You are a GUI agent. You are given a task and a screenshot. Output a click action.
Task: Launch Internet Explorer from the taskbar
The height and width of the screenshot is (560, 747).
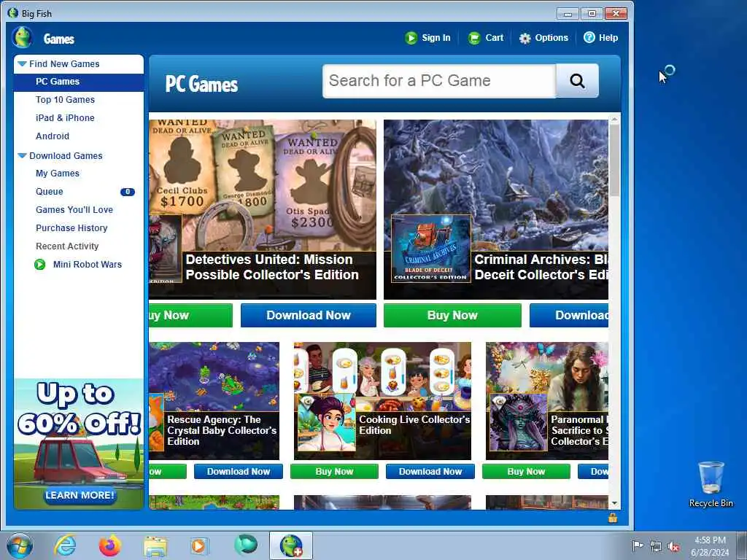pyautogui.click(x=65, y=545)
